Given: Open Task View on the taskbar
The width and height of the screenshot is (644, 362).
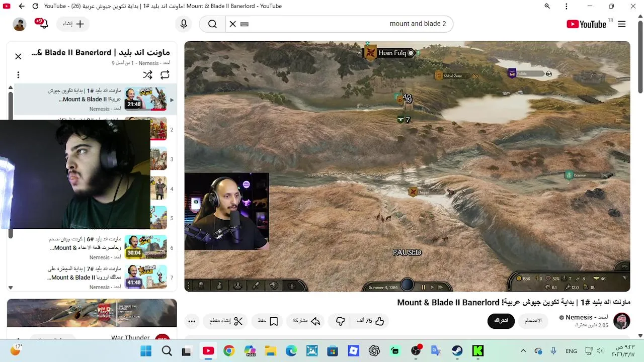Looking at the screenshot, I should (187, 351).
